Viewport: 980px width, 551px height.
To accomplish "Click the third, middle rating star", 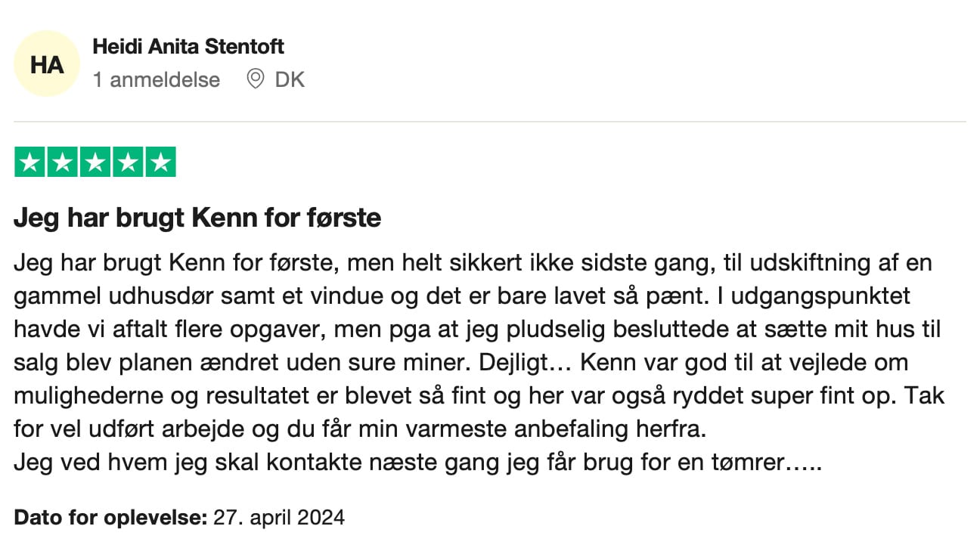I will coord(95,163).
